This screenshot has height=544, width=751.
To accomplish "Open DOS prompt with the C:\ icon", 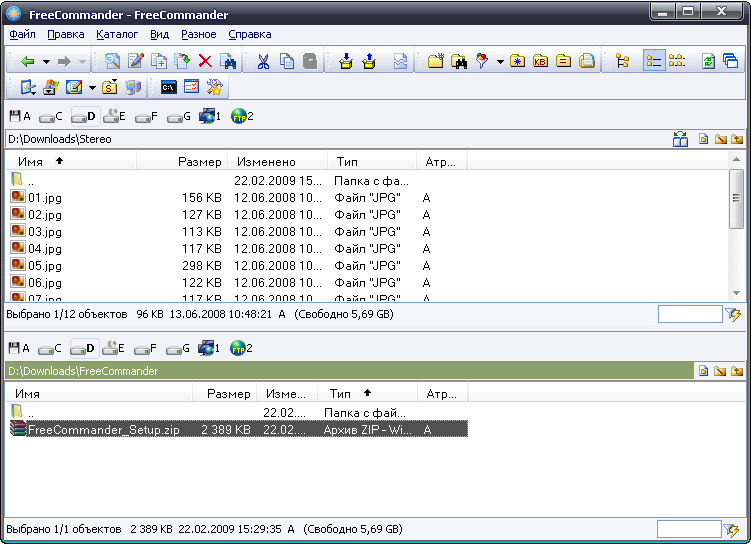I will tap(169, 87).
